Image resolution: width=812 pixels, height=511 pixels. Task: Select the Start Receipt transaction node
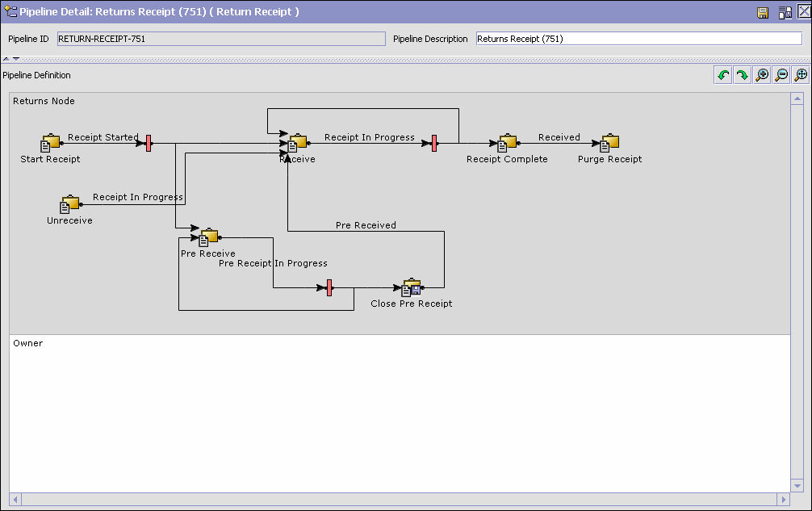pos(51,143)
